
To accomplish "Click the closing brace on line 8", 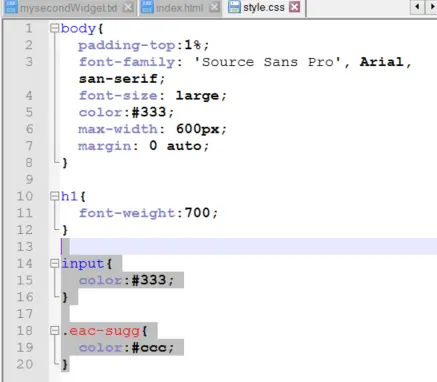I will pyautogui.click(x=65, y=163).
